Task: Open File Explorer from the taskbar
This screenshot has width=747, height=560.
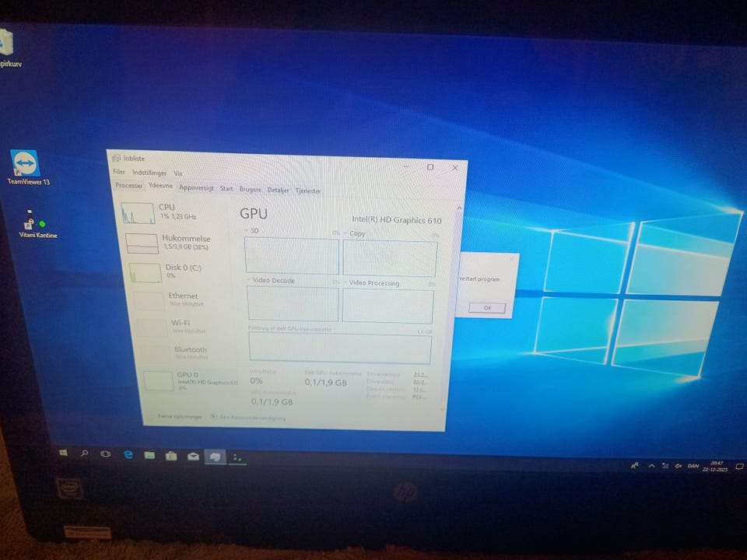Action: 149,455
